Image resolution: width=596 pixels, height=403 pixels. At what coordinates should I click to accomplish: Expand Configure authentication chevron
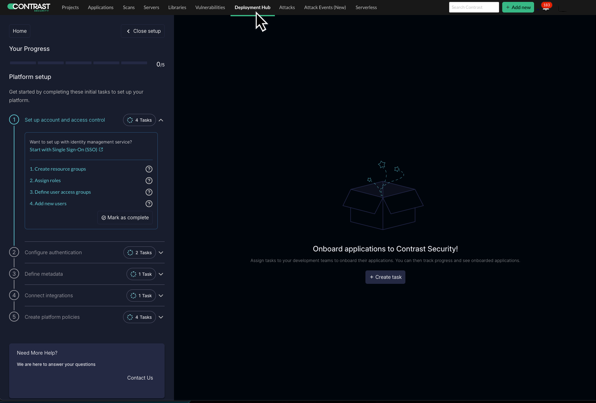161,252
